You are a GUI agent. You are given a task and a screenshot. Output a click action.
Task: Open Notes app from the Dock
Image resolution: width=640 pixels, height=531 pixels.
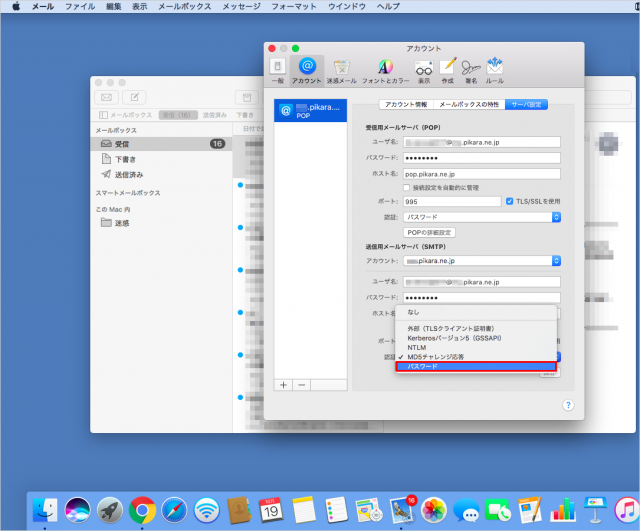pyautogui.click(x=304, y=510)
